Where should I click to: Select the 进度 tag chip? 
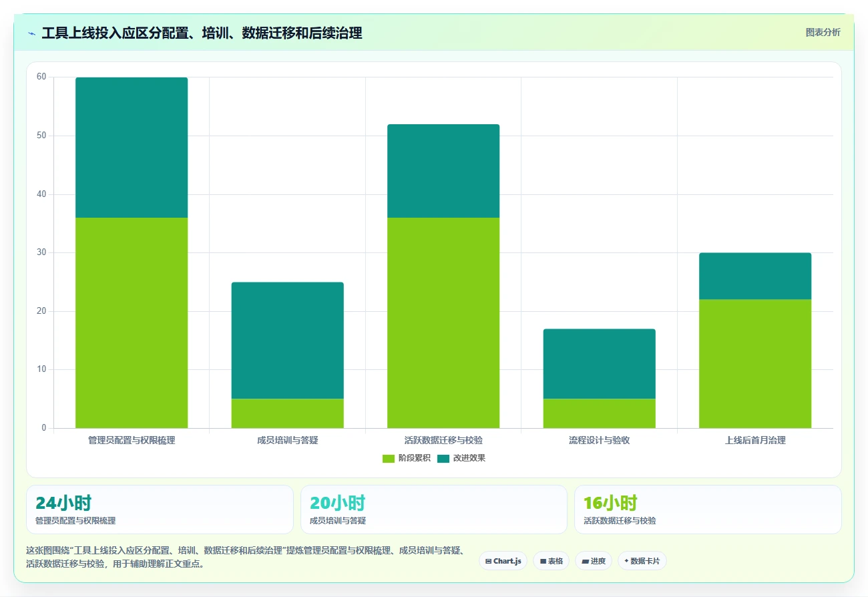pyautogui.click(x=593, y=561)
